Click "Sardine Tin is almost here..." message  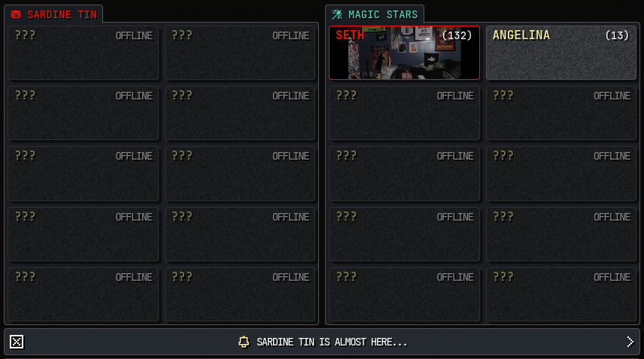coord(332,342)
